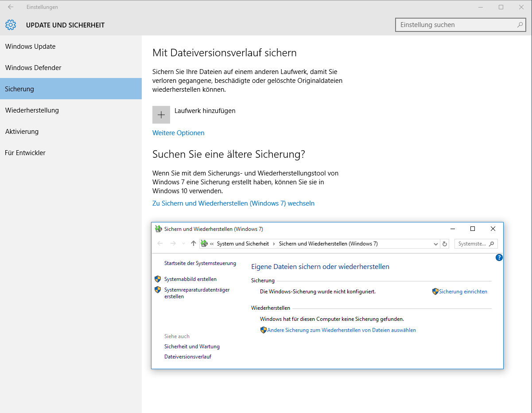Click Laufwerk hinzufügen label
This screenshot has height=413, width=532.
click(x=205, y=111)
